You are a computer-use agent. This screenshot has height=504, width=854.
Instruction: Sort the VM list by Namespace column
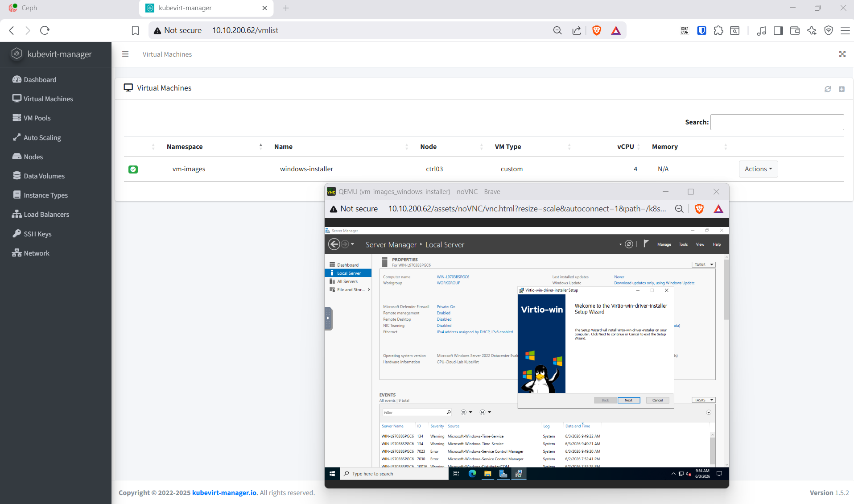[184, 147]
